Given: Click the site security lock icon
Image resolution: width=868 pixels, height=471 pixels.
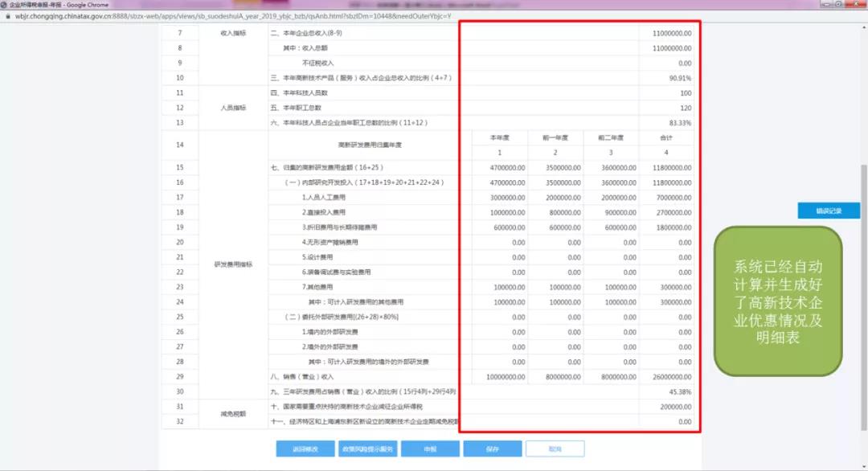Looking at the screenshot, I should [7, 16].
